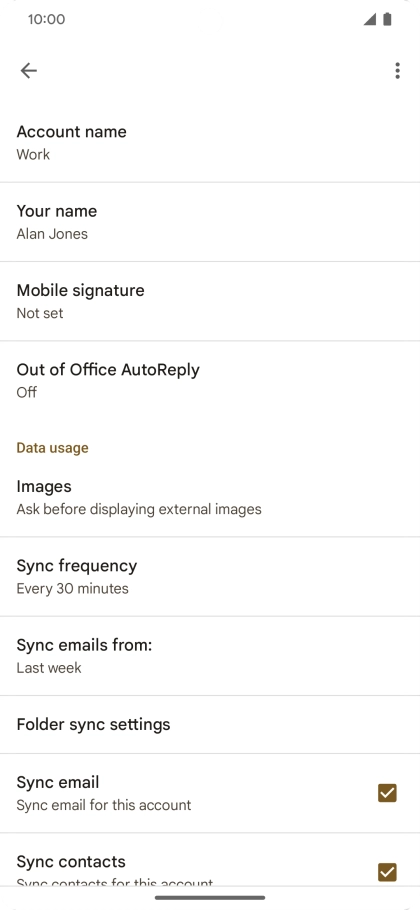This screenshot has width=420, height=910.
Task: Open the Sync frequency option
Action: [x=210, y=577]
